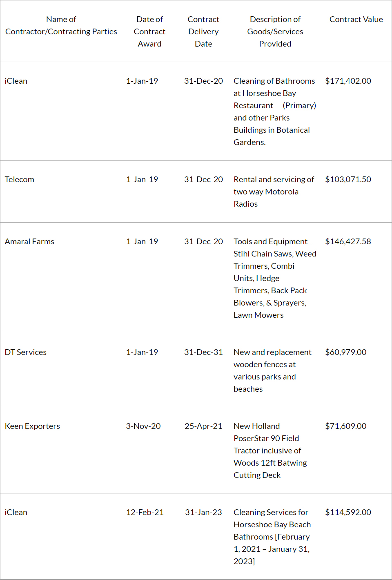Click the Amaral Farms contractor cell
The height and width of the screenshot is (580, 392).
[x=29, y=241]
